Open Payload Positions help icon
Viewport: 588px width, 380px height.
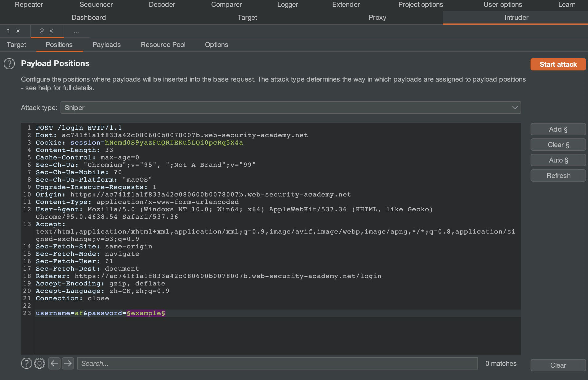[x=9, y=64]
